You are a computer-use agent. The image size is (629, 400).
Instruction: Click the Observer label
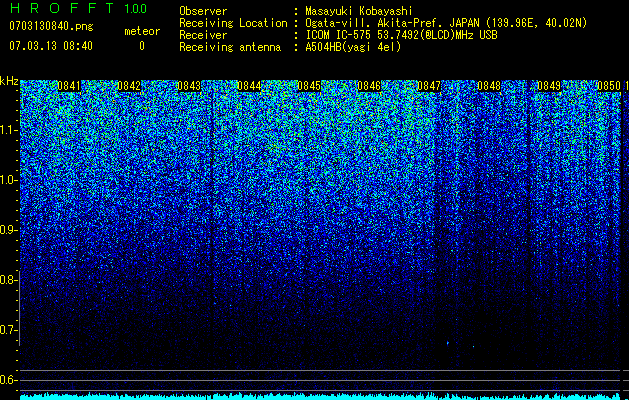[x=203, y=11]
